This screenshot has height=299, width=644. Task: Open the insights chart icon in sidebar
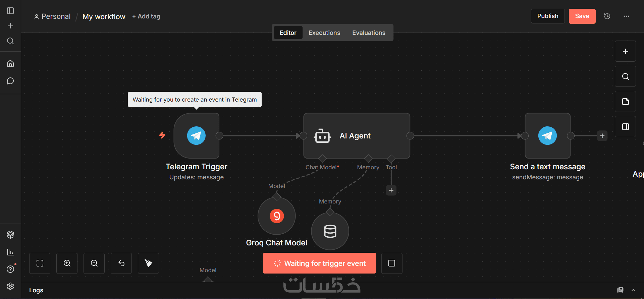tap(10, 252)
